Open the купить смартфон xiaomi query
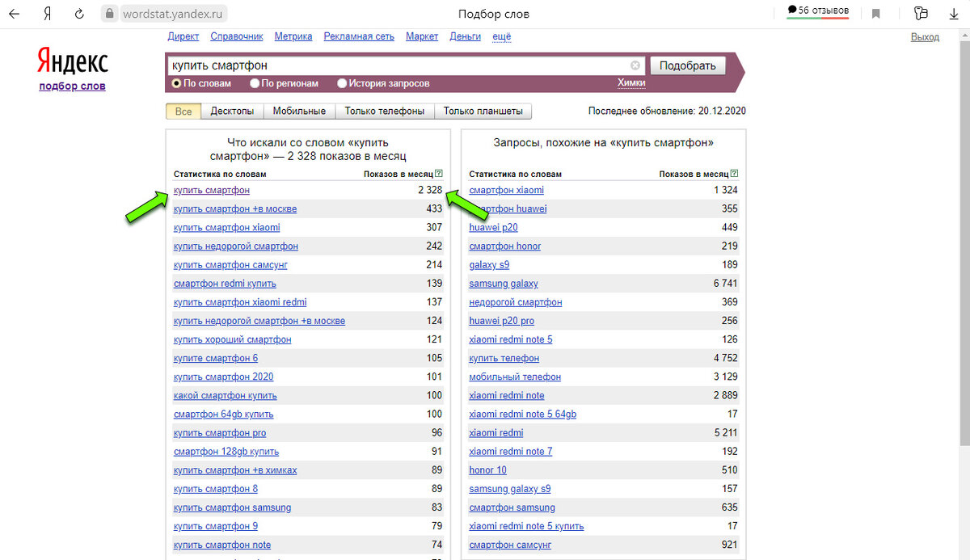The height and width of the screenshot is (560, 970). click(226, 228)
